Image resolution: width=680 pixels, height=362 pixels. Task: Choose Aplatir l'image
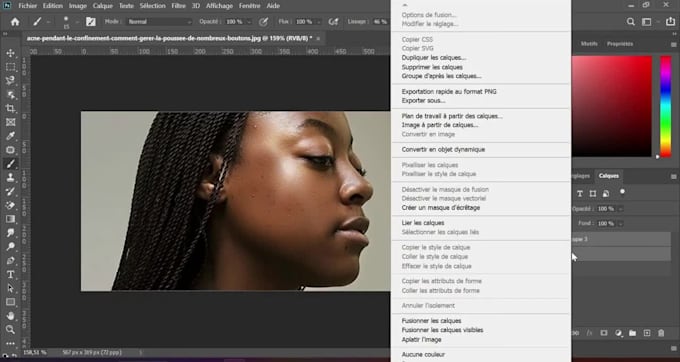coord(422,339)
